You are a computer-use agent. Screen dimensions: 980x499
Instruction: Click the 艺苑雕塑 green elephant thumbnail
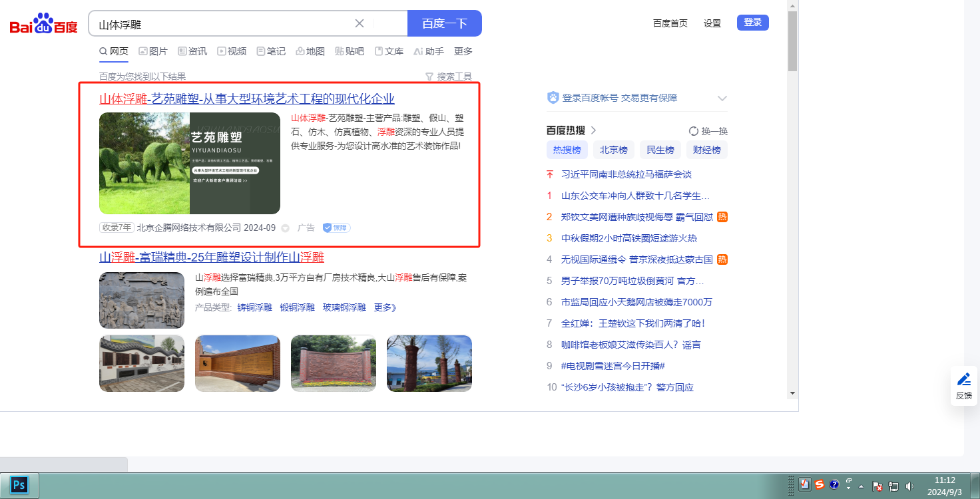click(x=189, y=163)
